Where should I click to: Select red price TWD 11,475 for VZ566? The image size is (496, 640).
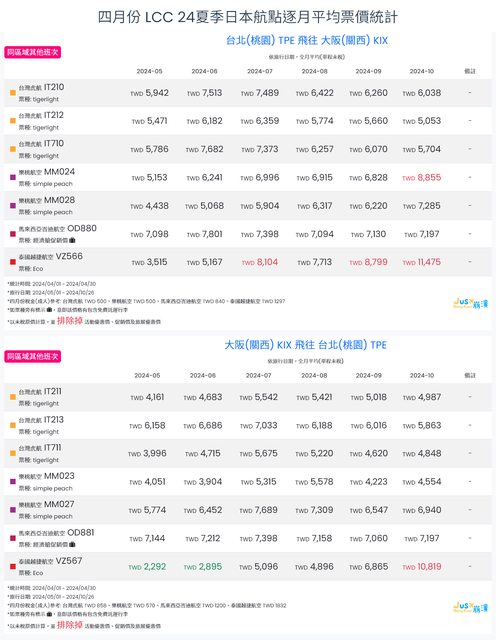422,262
